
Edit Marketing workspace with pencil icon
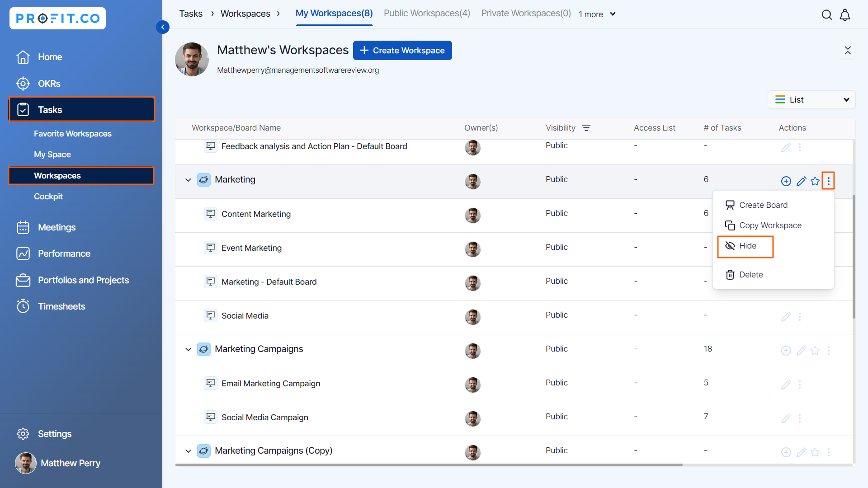coord(801,181)
